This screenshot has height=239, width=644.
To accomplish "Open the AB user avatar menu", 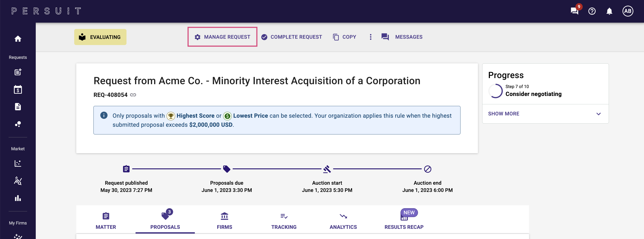I will (x=627, y=11).
